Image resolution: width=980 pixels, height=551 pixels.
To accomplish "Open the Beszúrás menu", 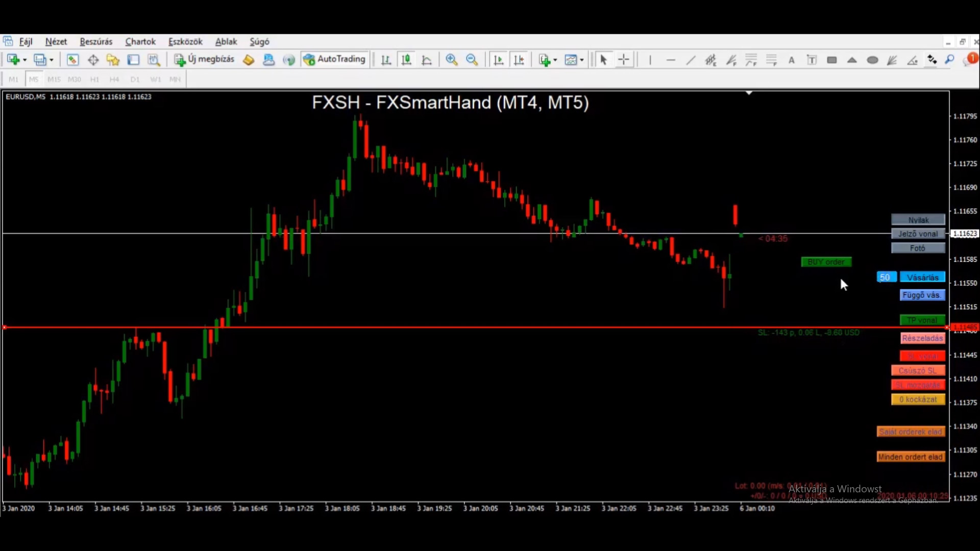I will point(96,42).
